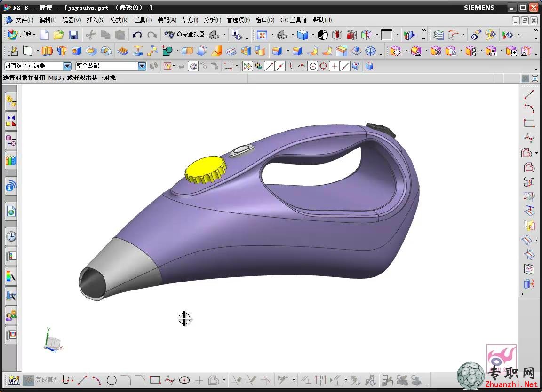Toggle the intersection point snap option
Screen dimensions: 542x392
[x=302, y=66]
